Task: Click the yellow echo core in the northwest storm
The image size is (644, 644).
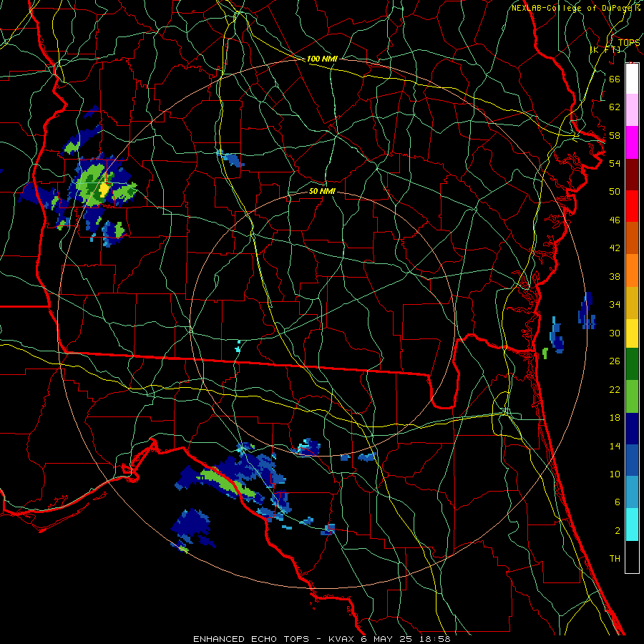Action: pyautogui.click(x=104, y=189)
